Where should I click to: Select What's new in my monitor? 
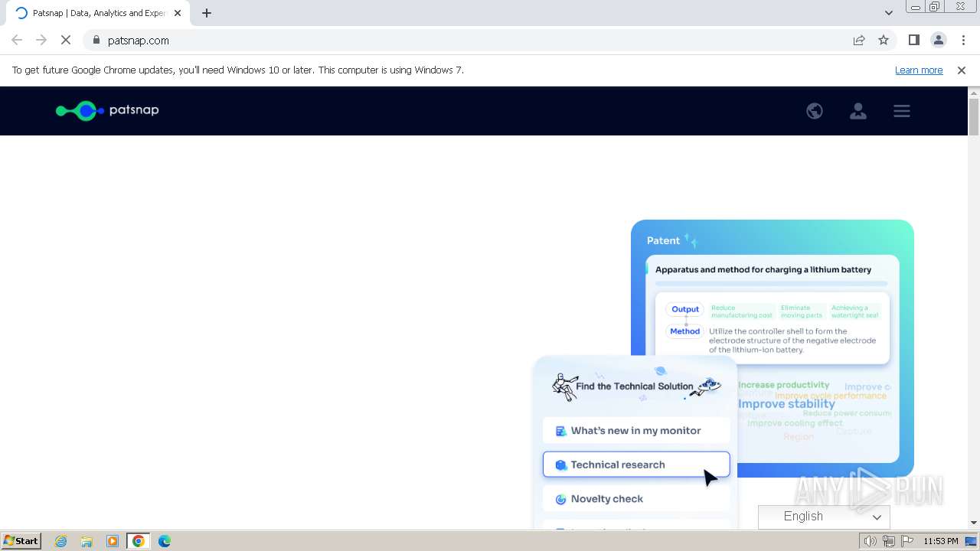636,431
